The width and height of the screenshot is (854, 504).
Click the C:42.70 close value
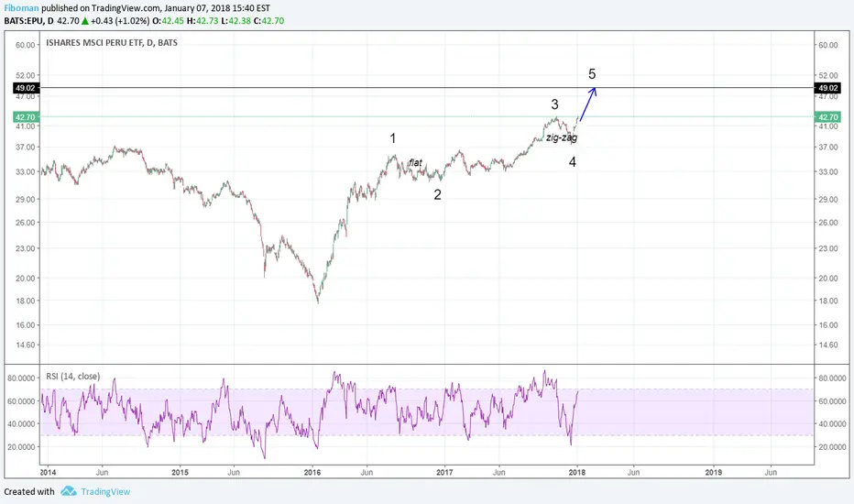coord(268,21)
